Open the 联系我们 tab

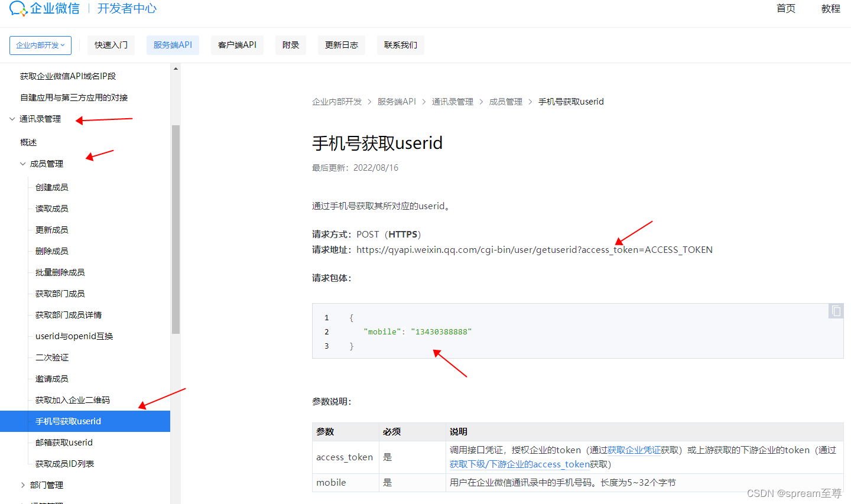click(401, 45)
